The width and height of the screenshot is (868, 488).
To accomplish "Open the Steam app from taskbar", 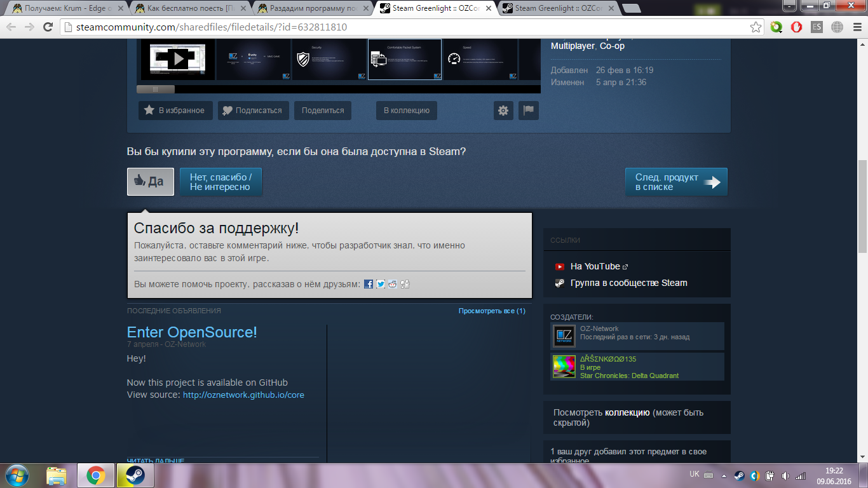I will click(x=134, y=475).
